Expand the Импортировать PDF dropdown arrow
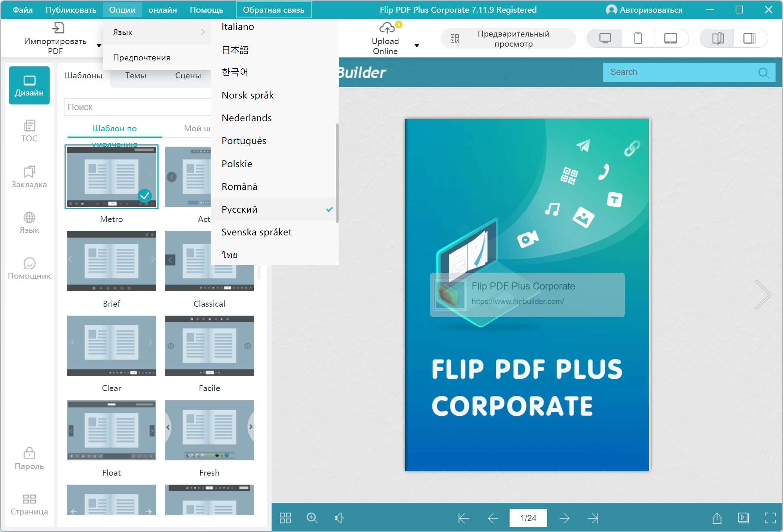 [x=99, y=46]
